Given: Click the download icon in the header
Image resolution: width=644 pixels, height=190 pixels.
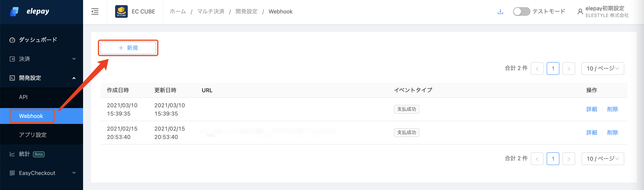Looking at the screenshot, I should pyautogui.click(x=500, y=11).
